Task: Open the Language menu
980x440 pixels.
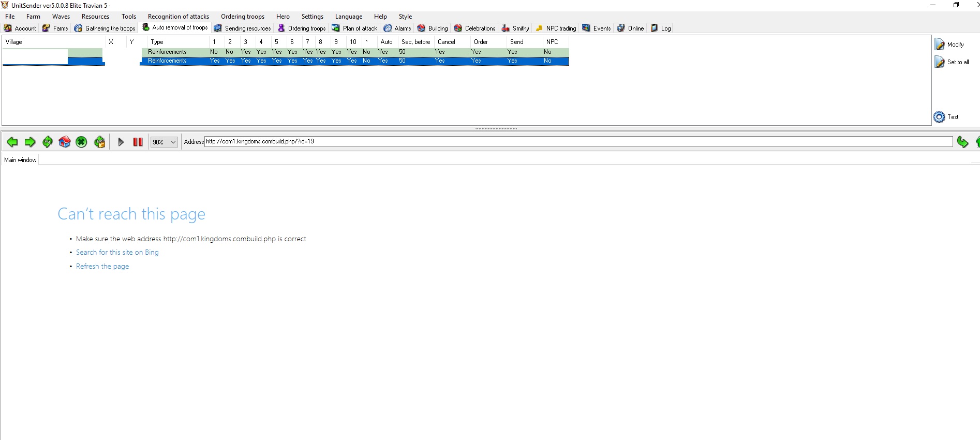Action: pyautogui.click(x=349, y=17)
